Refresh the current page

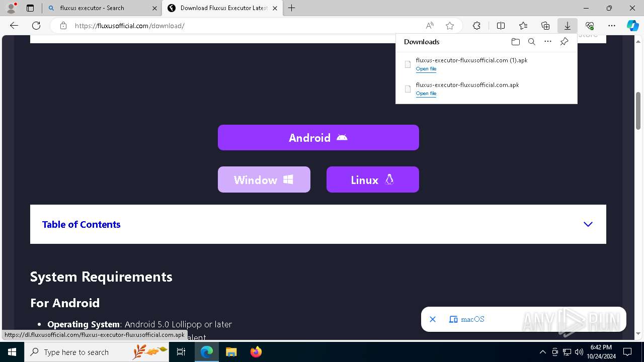click(x=36, y=26)
